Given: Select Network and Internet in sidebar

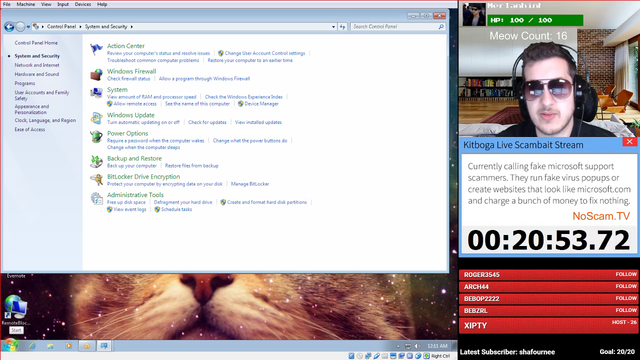Looking at the screenshot, I should [x=37, y=65].
